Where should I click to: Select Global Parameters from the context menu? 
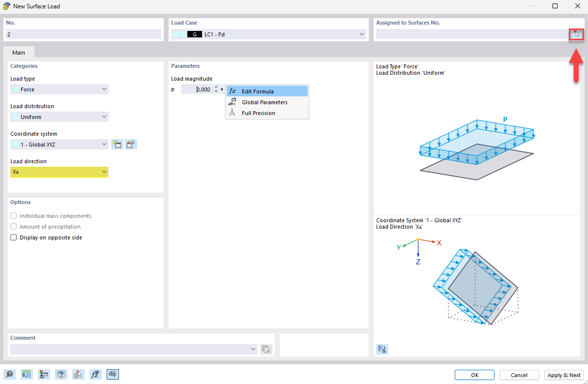point(265,102)
